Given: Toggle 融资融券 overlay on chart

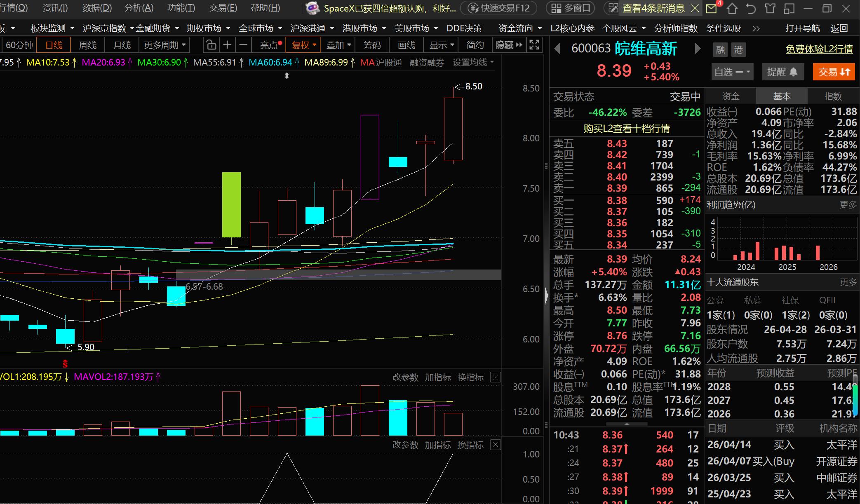Looking at the screenshot, I should coord(427,63).
